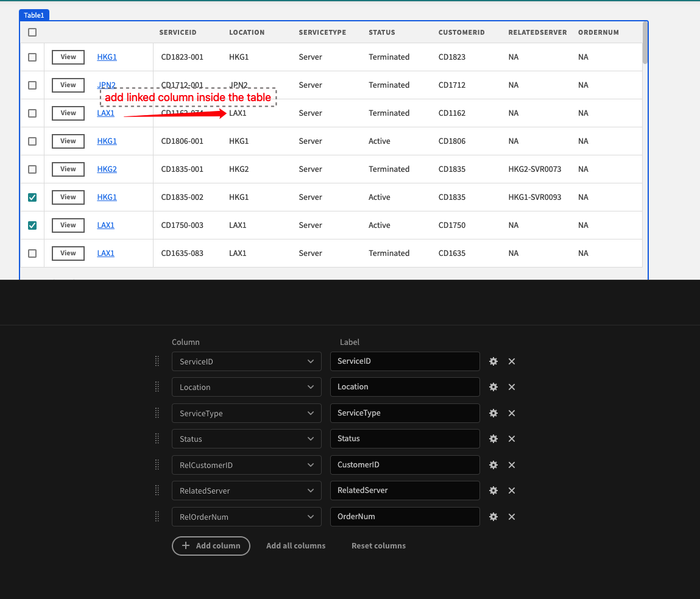Edit the ServiceID label field

(x=405, y=361)
